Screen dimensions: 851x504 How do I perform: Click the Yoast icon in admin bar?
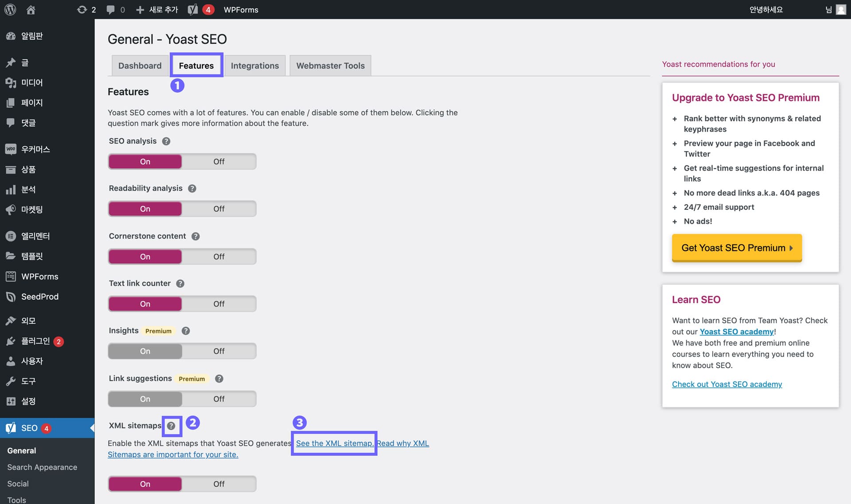click(x=193, y=9)
